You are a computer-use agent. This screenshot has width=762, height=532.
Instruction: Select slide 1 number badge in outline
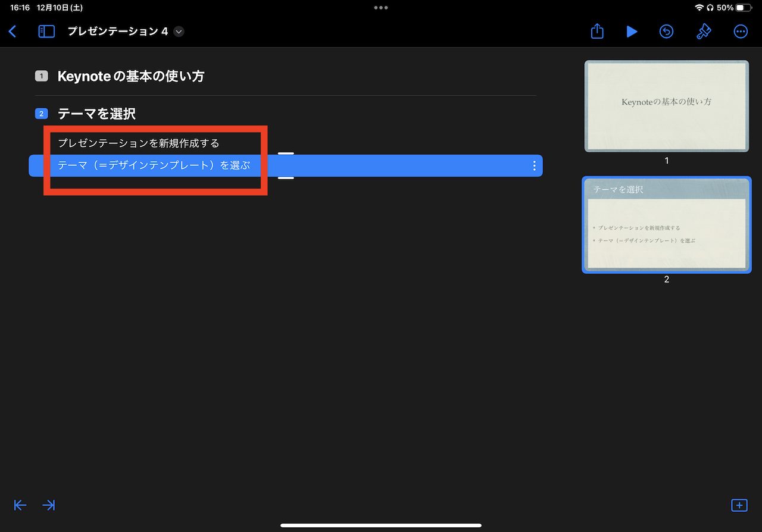(x=41, y=76)
